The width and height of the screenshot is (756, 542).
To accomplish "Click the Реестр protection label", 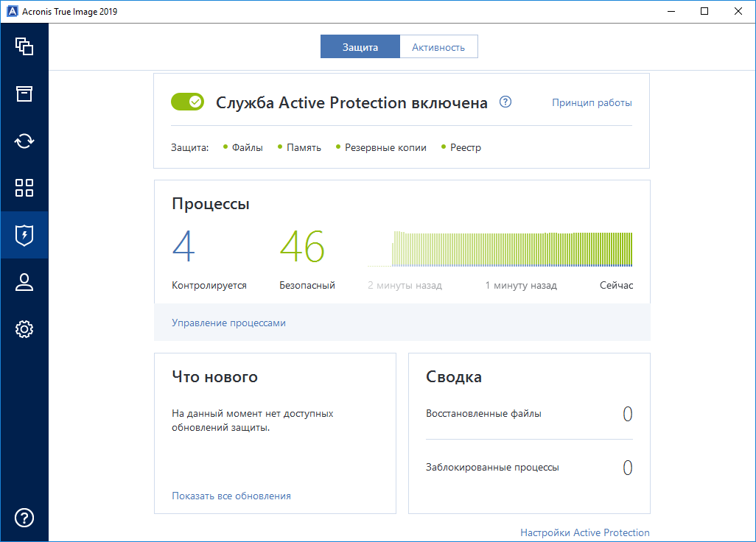I will pyautogui.click(x=466, y=147).
